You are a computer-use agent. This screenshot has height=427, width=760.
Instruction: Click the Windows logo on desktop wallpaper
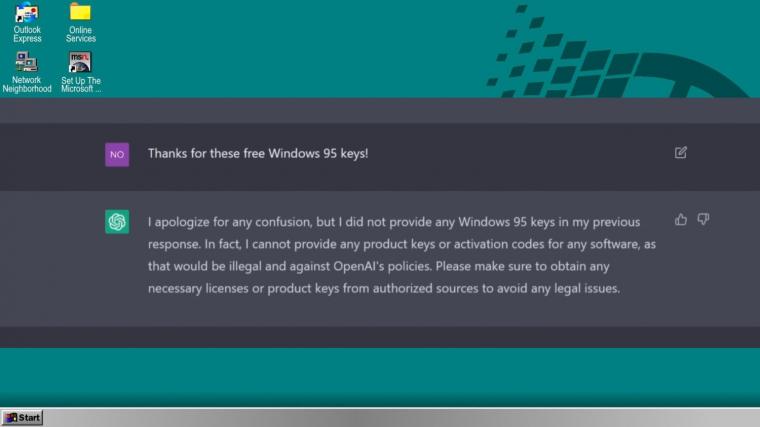point(616,52)
